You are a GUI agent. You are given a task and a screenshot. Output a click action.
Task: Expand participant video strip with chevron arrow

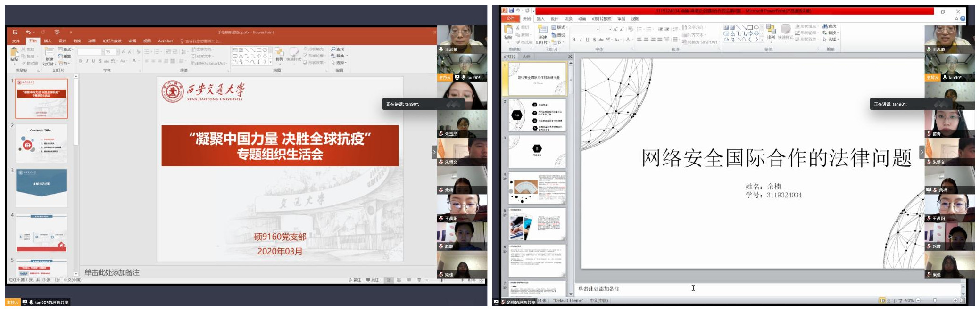pyautogui.click(x=434, y=152)
